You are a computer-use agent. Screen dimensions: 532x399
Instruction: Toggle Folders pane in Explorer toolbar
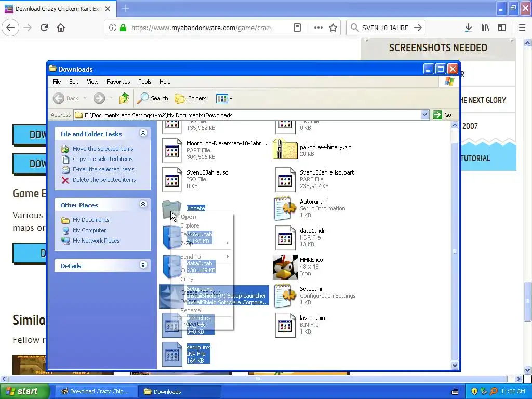pos(191,98)
